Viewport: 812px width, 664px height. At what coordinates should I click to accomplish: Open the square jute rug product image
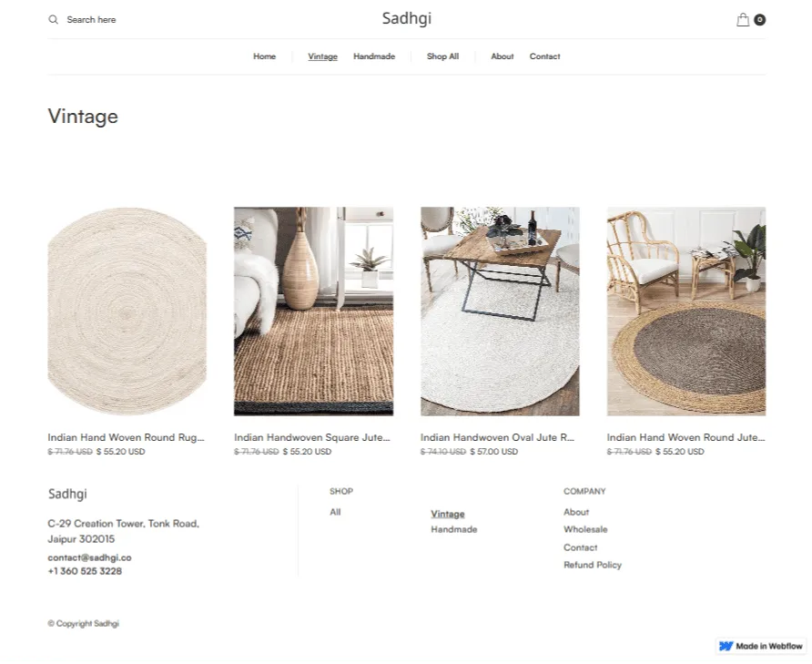[x=313, y=311]
